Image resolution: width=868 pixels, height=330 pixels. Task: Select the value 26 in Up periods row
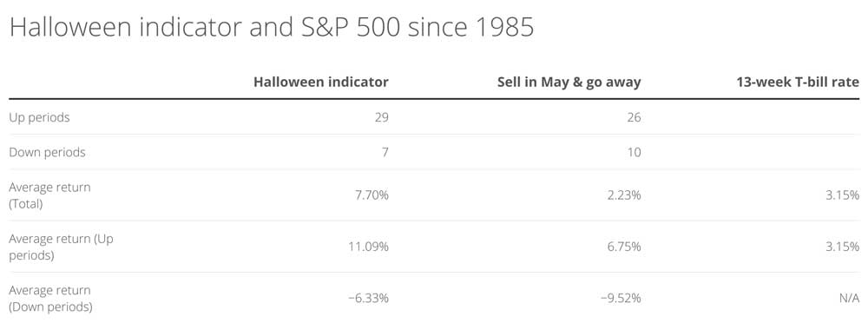[634, 117]
